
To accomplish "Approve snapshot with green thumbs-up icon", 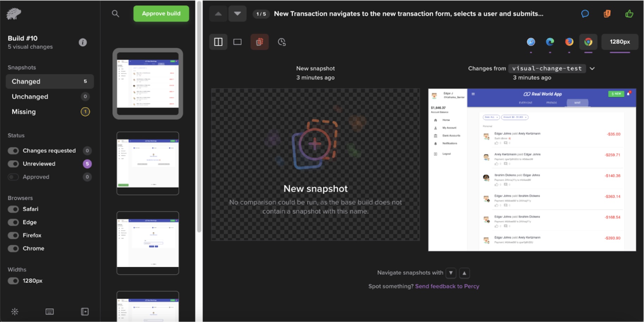I will click(629, 14).
